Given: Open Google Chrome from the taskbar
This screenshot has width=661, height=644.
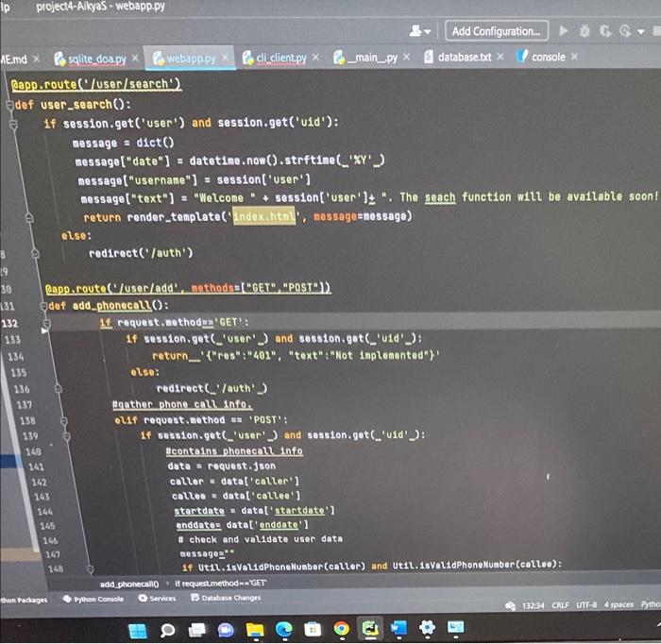Looking at the screenshot, I should pyautogui.click(x=341, y=629).
